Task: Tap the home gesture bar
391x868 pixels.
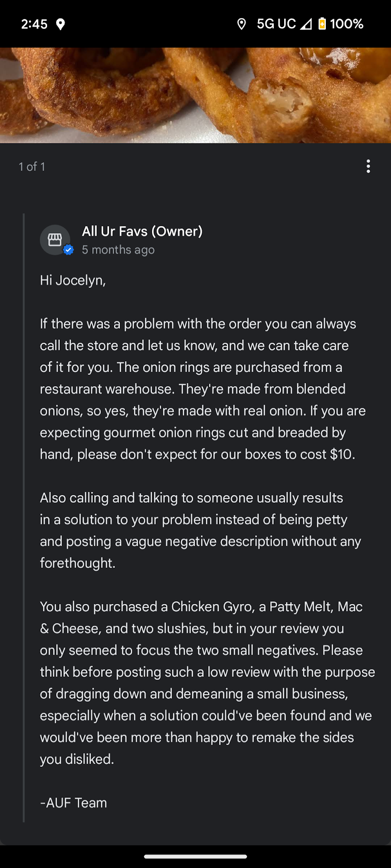Action: 195,856
